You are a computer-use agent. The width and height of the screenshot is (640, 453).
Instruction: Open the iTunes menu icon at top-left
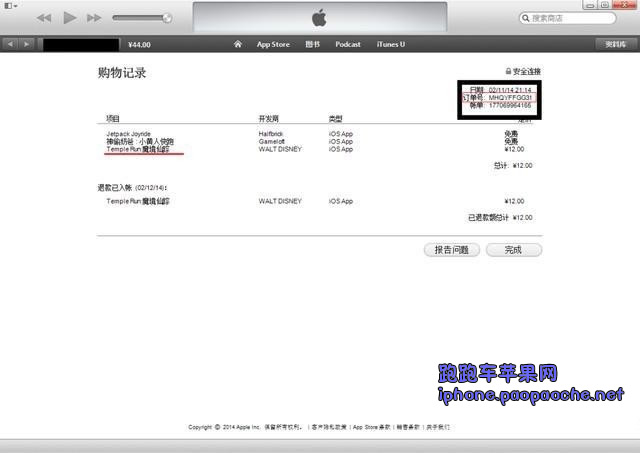(11, 6)
